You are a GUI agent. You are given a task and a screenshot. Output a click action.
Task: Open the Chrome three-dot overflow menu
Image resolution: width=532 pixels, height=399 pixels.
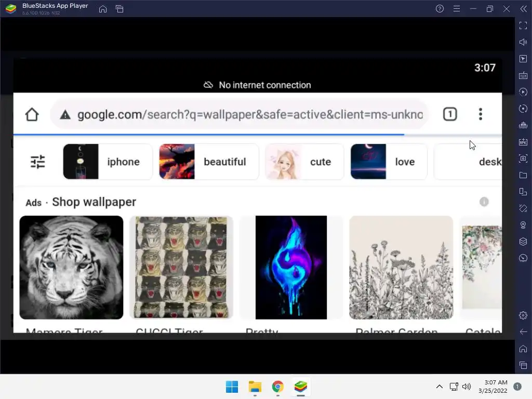[x=481, y=114]
